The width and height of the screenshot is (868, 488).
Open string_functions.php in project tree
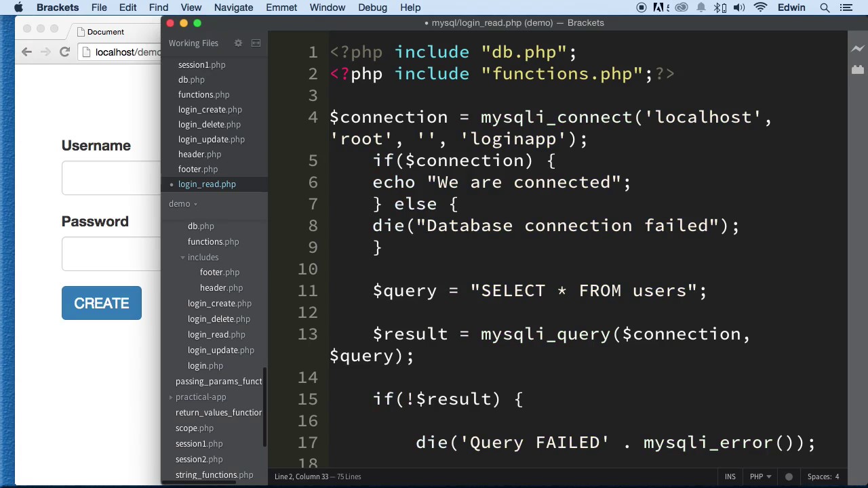[x=214, y=475]
